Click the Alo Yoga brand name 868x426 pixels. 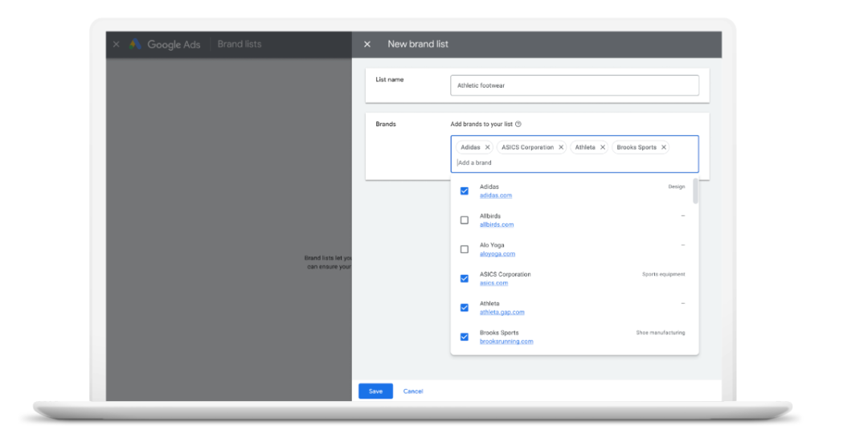(492, 245)
